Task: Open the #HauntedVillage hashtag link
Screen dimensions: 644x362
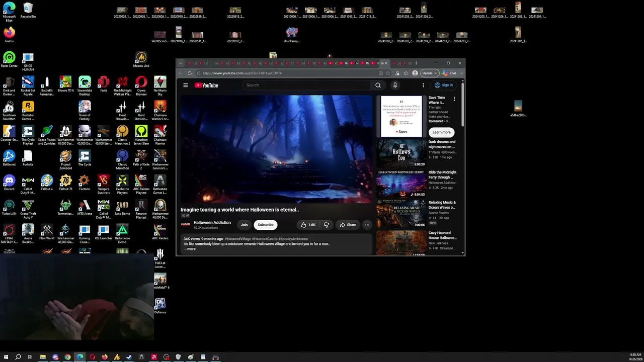Action: tap(238, 239)
